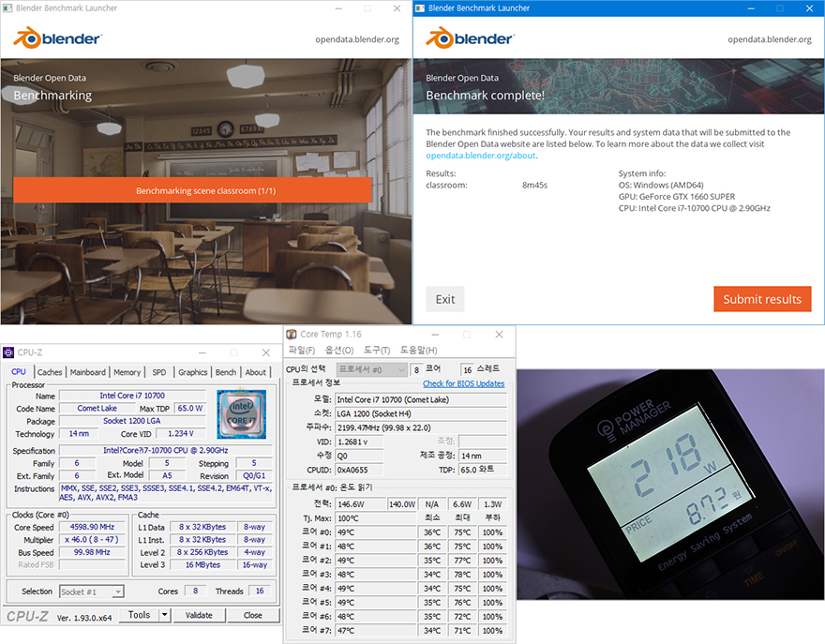
Task: Click the Core Temp model field Intel Core i7 10700 (Comet Lake)
Action: click(x=421, y=400)
